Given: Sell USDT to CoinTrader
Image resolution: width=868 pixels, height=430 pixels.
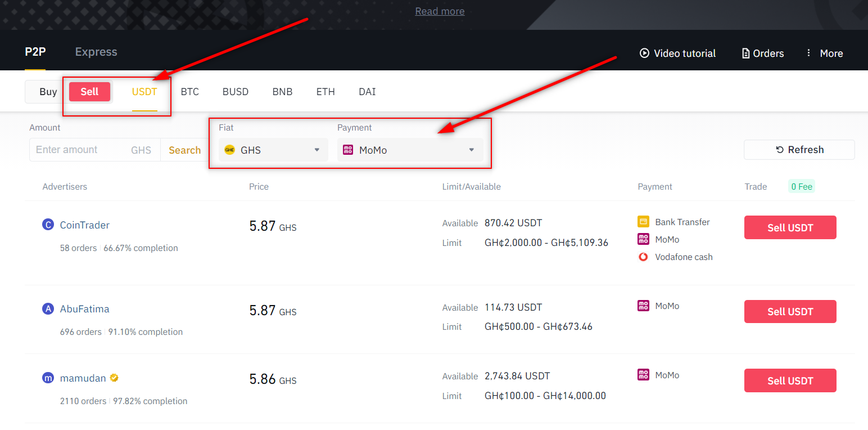Looking at the screenshot, I should click(x=790, y=227).
